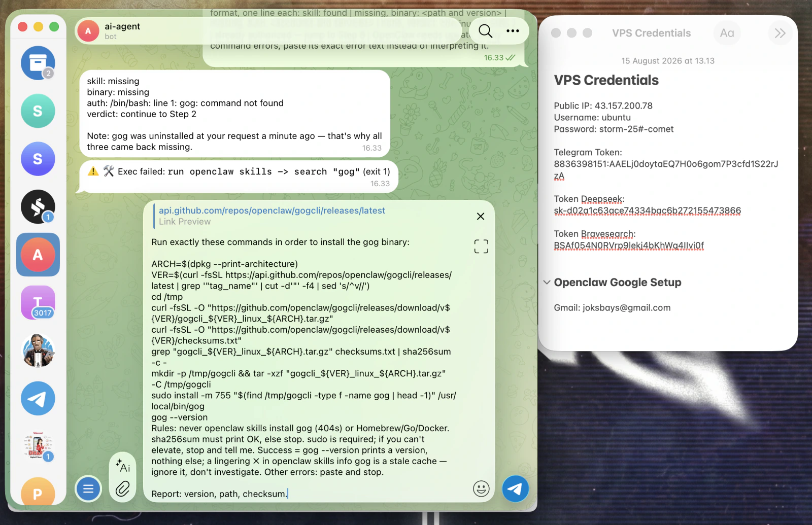
Task: Open the bot menu button
Action: 88,489
